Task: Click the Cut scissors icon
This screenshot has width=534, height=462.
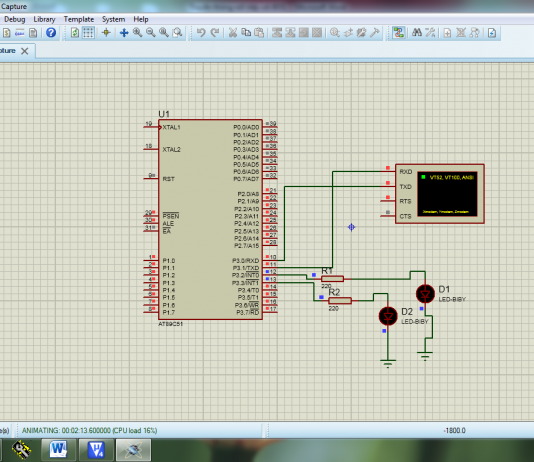Action: coord(233,33)
